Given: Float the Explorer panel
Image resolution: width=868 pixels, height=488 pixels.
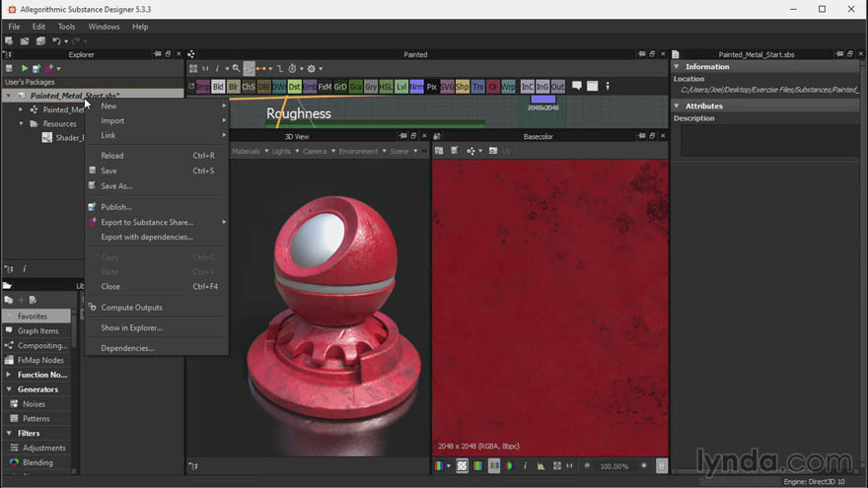Looking at the screenshot, I should [168, 54].
